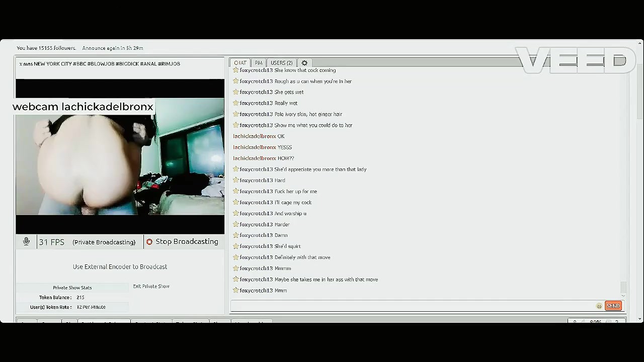Open the USERS (2) tab

[281, 63]
